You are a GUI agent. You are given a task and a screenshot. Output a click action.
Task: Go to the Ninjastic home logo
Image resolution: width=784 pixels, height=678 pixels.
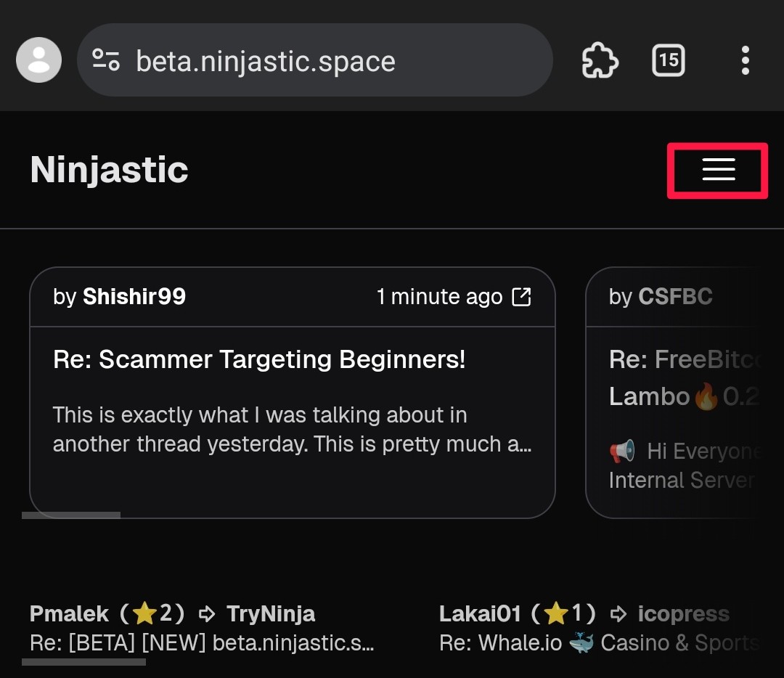pos(109,170)
